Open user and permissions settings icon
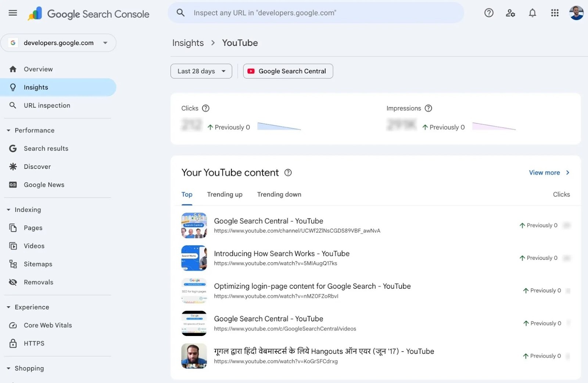588x383 pixels. tap(510, 12)
